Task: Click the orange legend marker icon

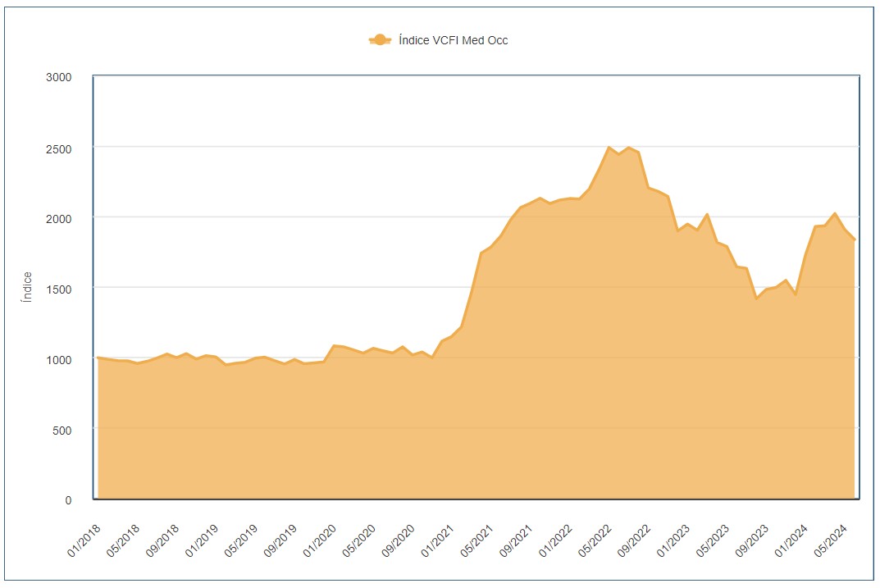Action: [380, 40]
